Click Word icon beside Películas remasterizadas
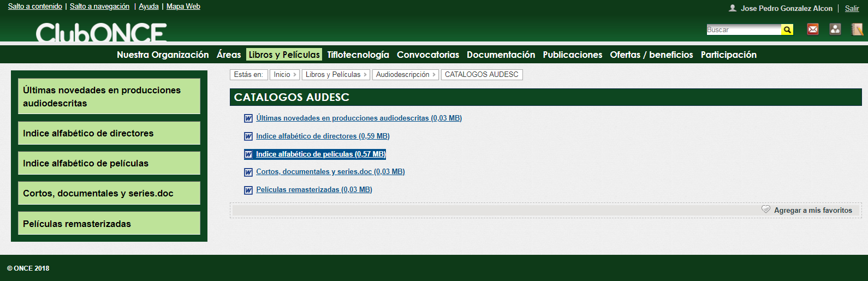The image size is (868, 281). pos(248,190)
